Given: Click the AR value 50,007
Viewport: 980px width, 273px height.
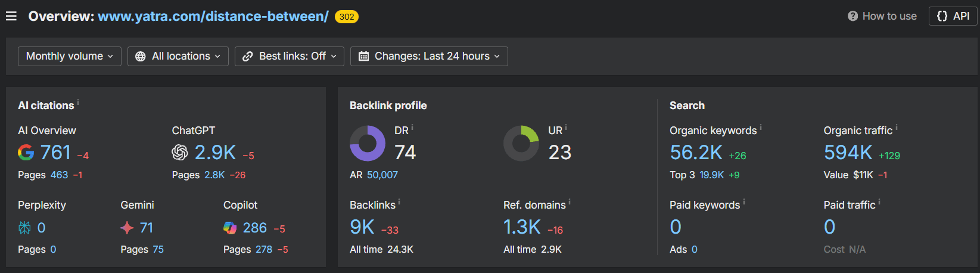Looking at the screenshot, I should tap(382, 175).
